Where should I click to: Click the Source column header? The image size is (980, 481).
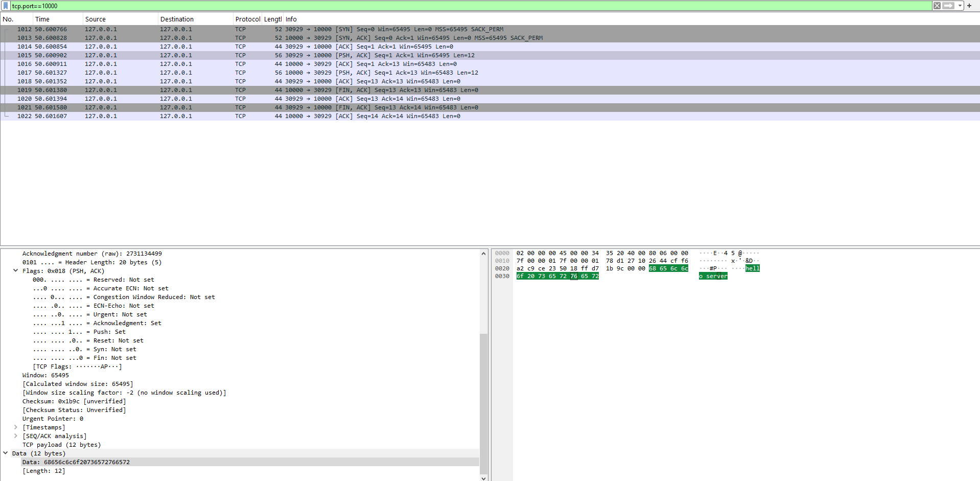tap(96, 19)
